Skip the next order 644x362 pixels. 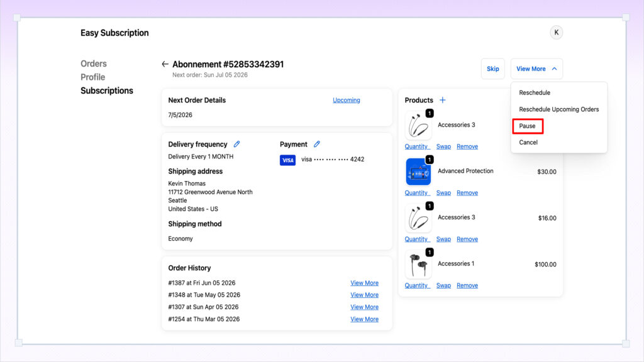coord(493,69)
